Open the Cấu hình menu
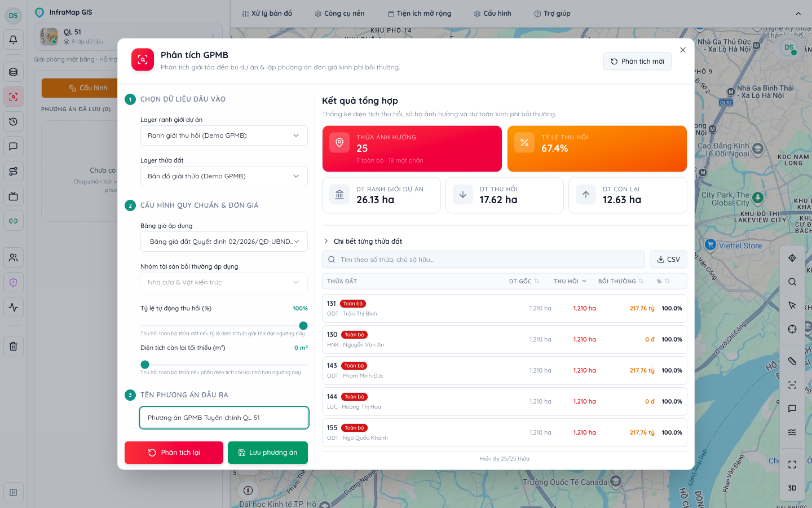 point(493,14)
